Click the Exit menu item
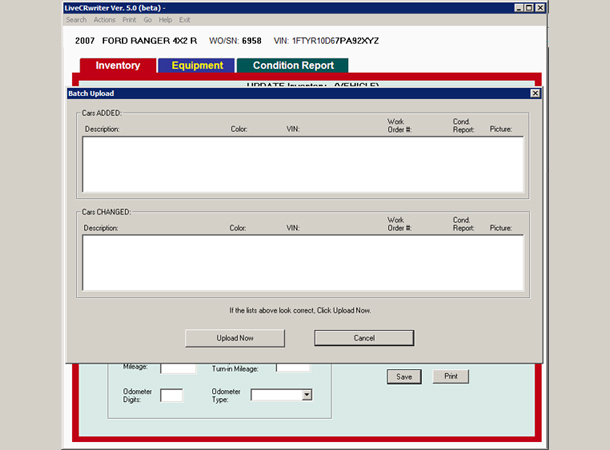The height and width of the screenshot is (450, 610). click(184, 20)
